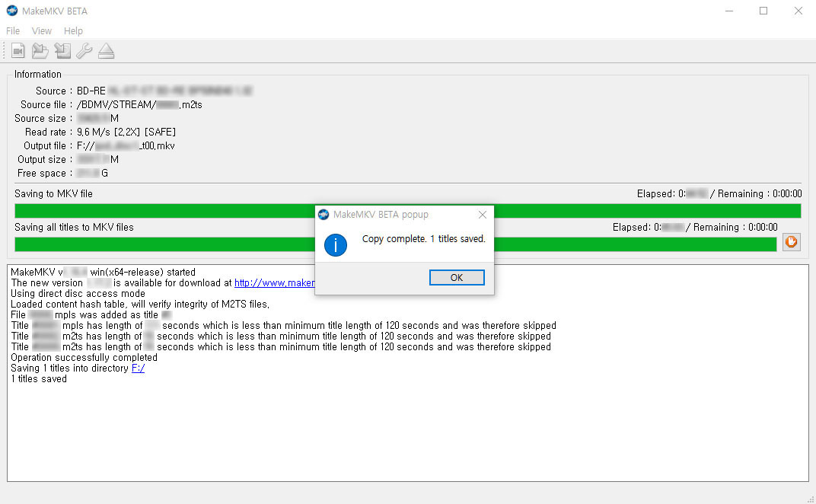Click the Free space value
Viewport: 816px width, 504px height.
92,174
